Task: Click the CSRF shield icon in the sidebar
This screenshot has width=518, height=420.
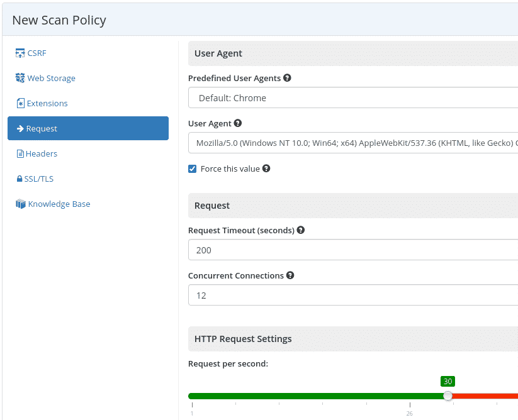Action: [x=21, y=53]
